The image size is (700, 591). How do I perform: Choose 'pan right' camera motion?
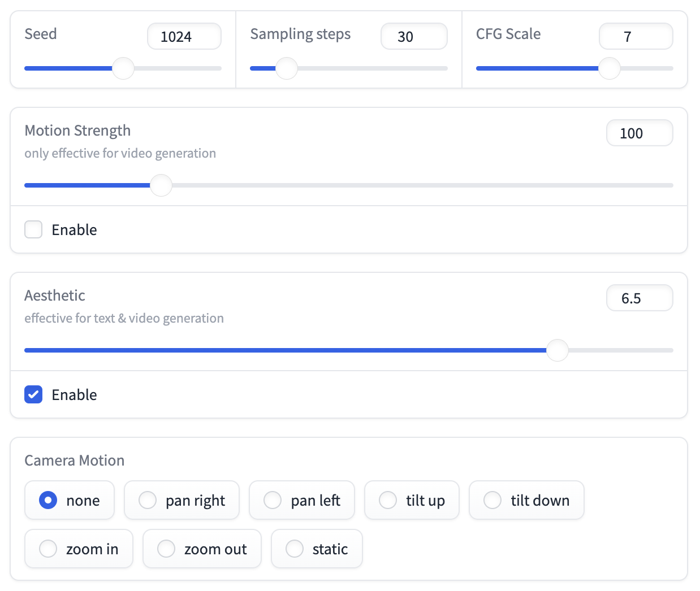pyautogui.click(x=148, y=500)
